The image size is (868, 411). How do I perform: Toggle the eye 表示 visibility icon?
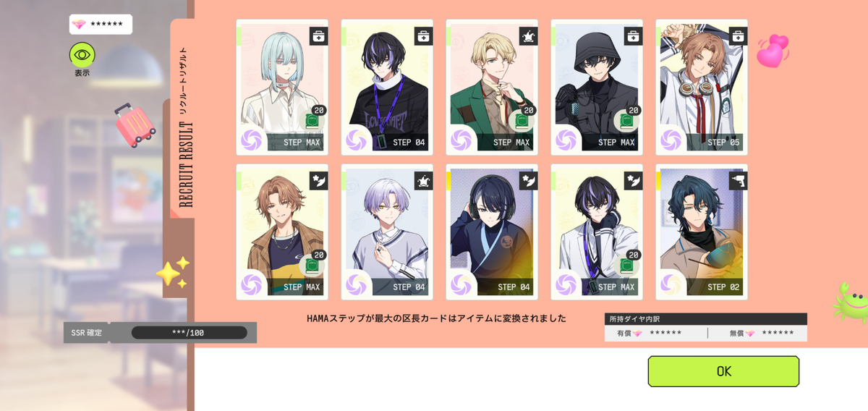click(x=82, y=55)
